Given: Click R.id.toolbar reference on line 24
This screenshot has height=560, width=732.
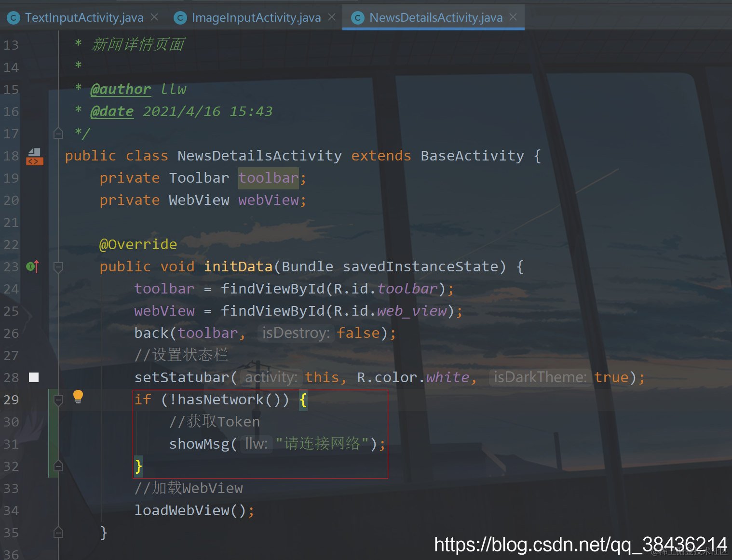Looking at the screenshot, I should pyautogui.click(x=386, y=289).
